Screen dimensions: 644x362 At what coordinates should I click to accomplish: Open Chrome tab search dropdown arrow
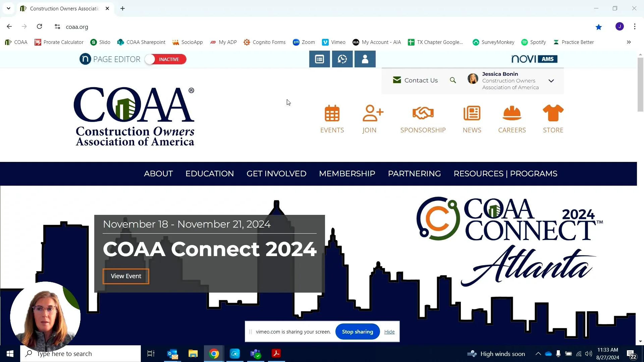[8, 8]
